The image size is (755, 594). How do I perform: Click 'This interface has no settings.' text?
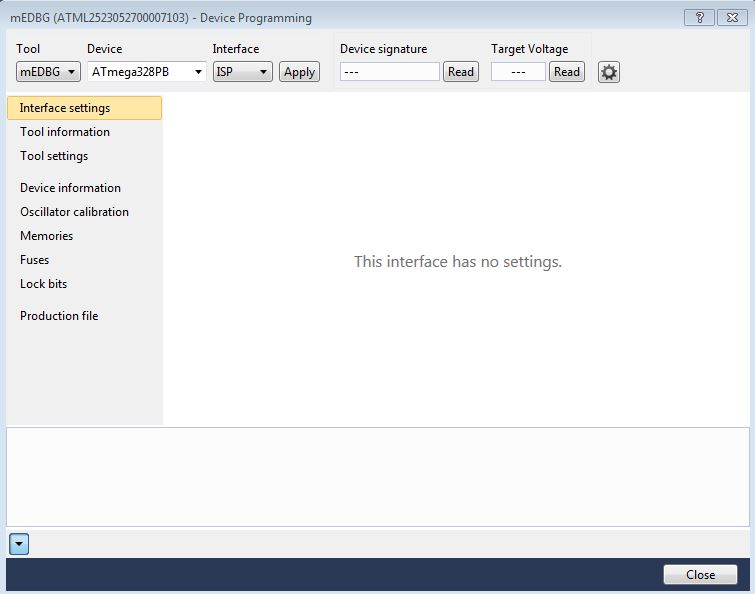click(x=458, y=261)
